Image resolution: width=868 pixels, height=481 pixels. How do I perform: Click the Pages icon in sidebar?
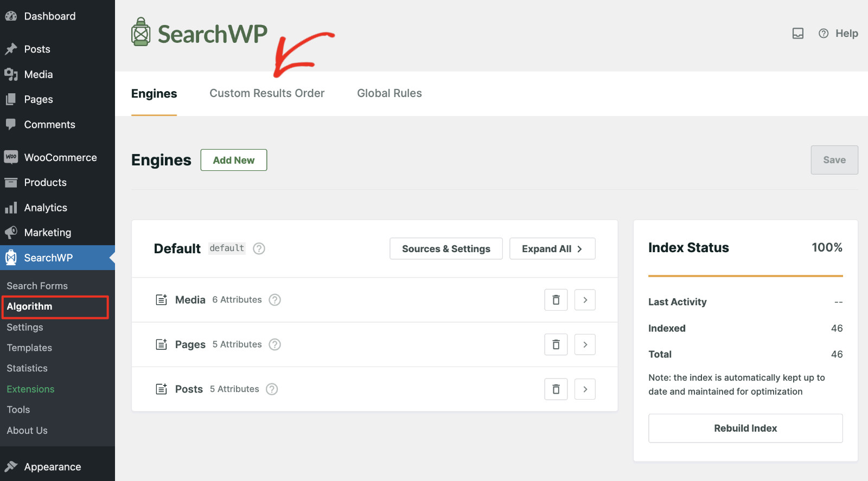click(11, 99)
